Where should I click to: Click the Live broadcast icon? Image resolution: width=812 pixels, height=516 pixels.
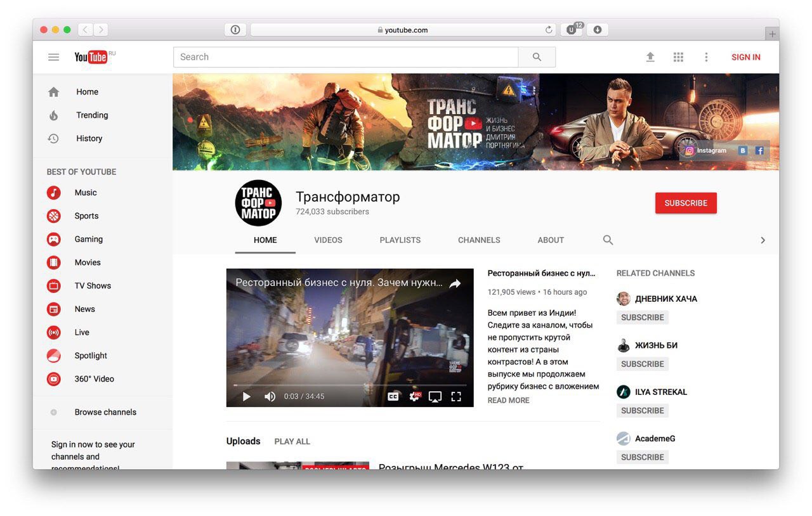54,332
